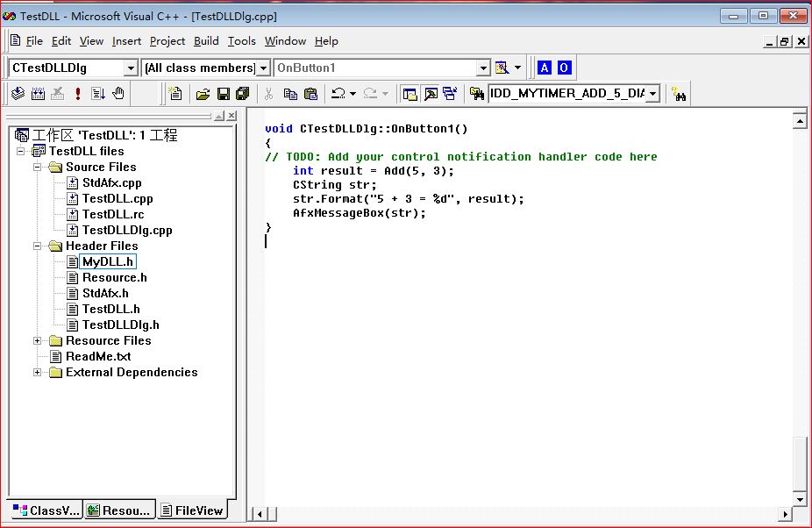Create a new text file icon
812x528 pixels.
pyautogui.click(x=175, y=93)
